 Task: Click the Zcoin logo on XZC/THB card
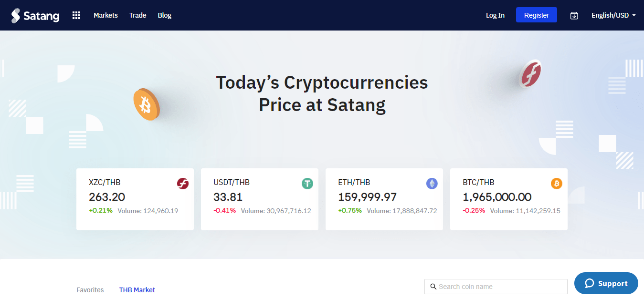tap(182, 183)
